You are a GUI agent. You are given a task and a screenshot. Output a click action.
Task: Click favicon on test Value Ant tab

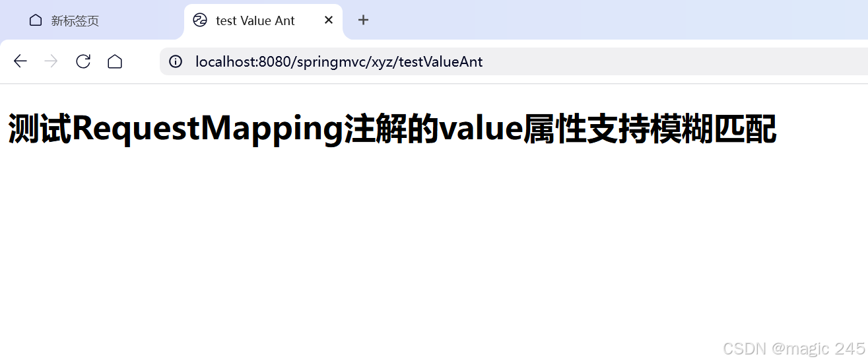coord(200,20)
